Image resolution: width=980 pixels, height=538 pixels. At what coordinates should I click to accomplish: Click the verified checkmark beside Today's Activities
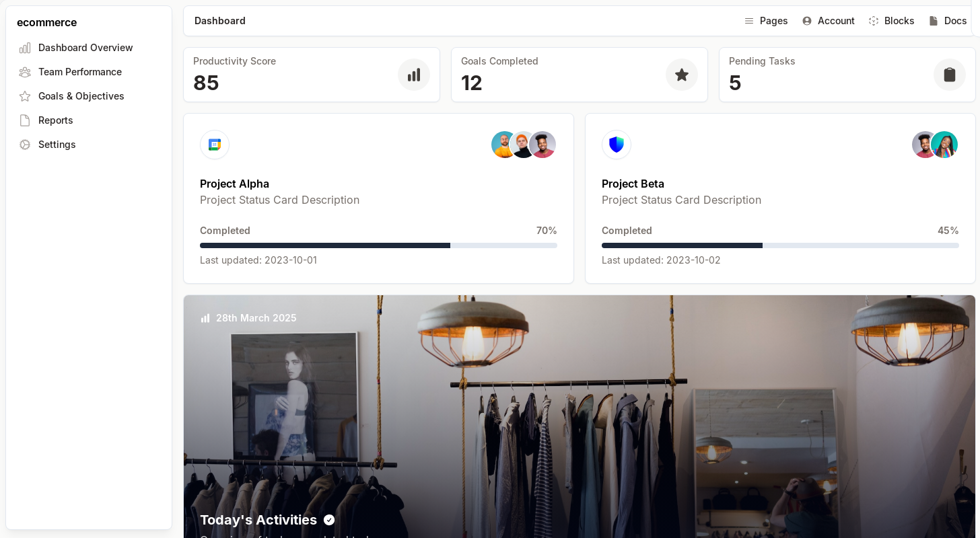(x=329, y=520)
